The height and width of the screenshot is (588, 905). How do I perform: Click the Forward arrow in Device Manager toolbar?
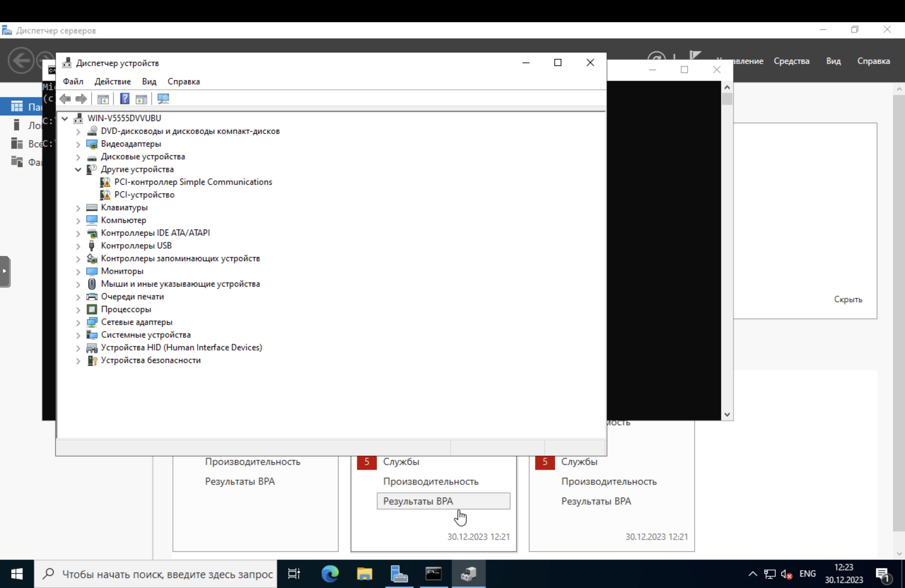pos(81,99)
